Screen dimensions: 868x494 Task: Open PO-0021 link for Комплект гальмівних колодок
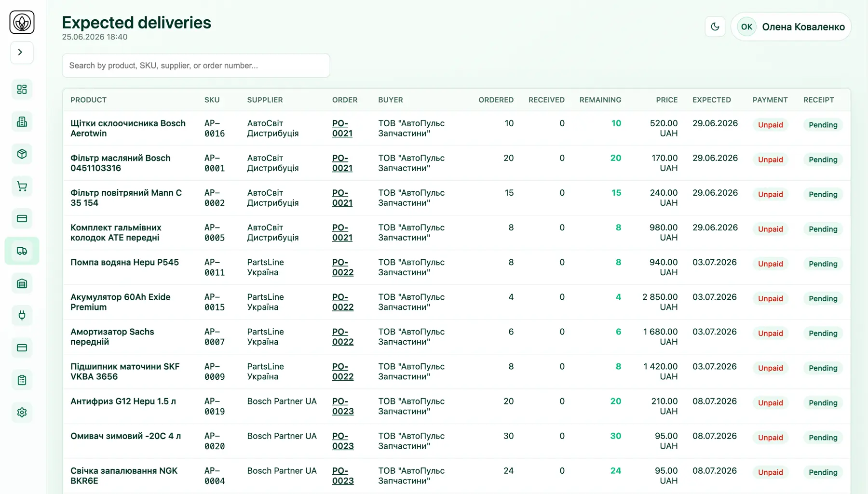coord(342,232)
